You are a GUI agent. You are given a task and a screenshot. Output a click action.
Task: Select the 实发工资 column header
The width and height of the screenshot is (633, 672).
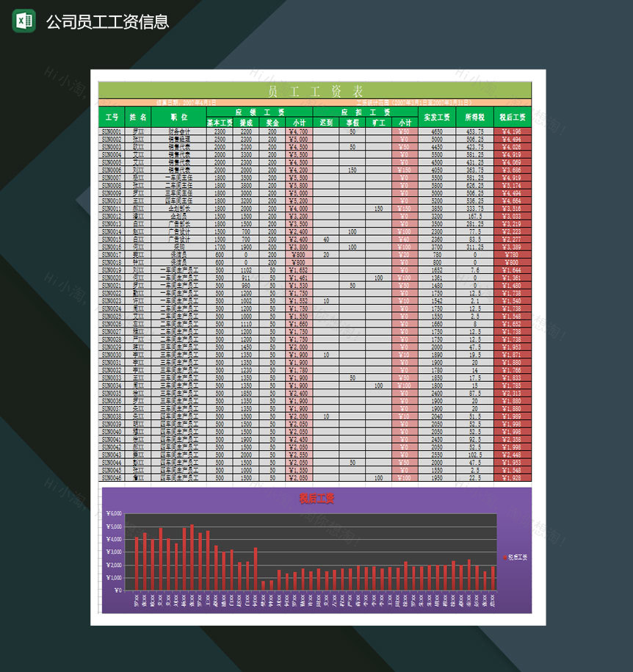[437, 117]
